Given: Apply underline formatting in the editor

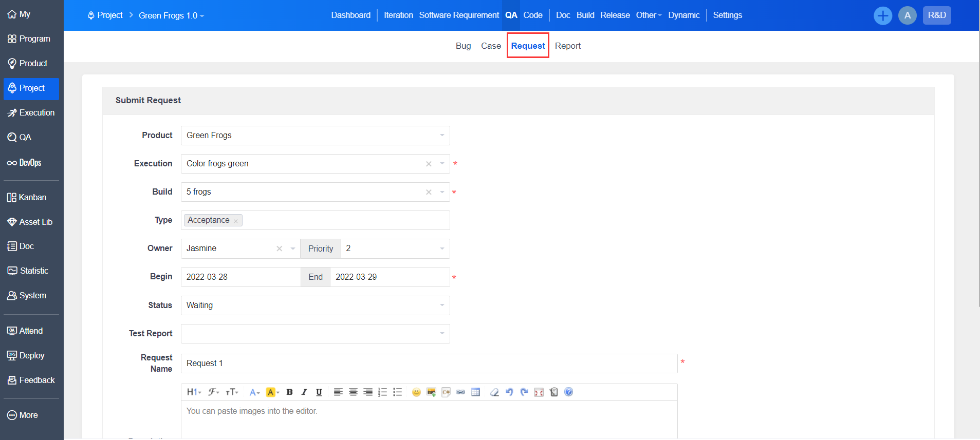Looking at the screenshot, I should 319,392.
